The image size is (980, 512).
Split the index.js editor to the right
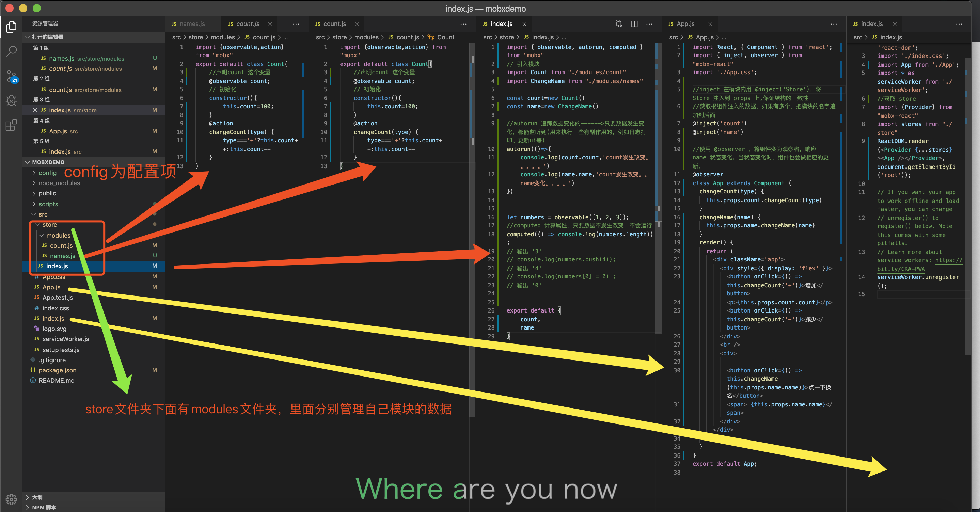pos(634,23)
